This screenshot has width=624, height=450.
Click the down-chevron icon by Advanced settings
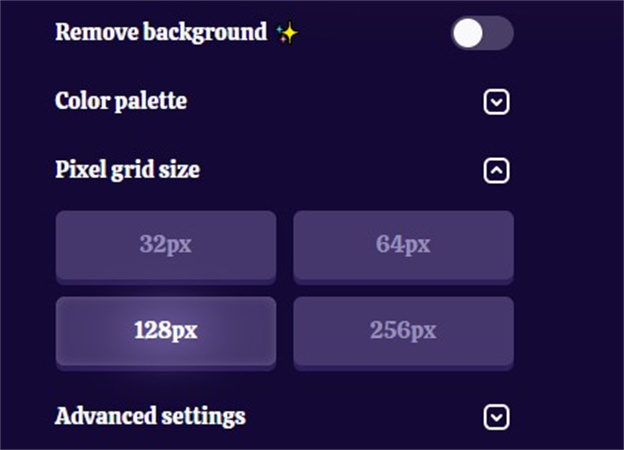(496, 417)
